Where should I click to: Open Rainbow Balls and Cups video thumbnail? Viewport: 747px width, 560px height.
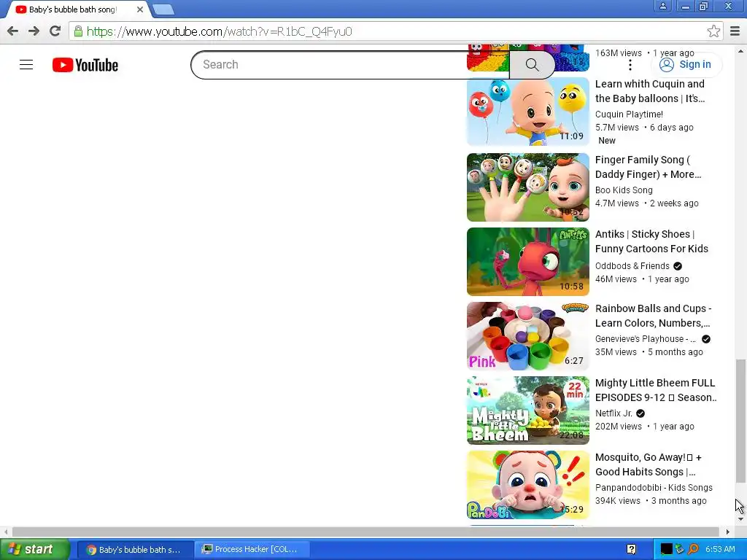528,335
